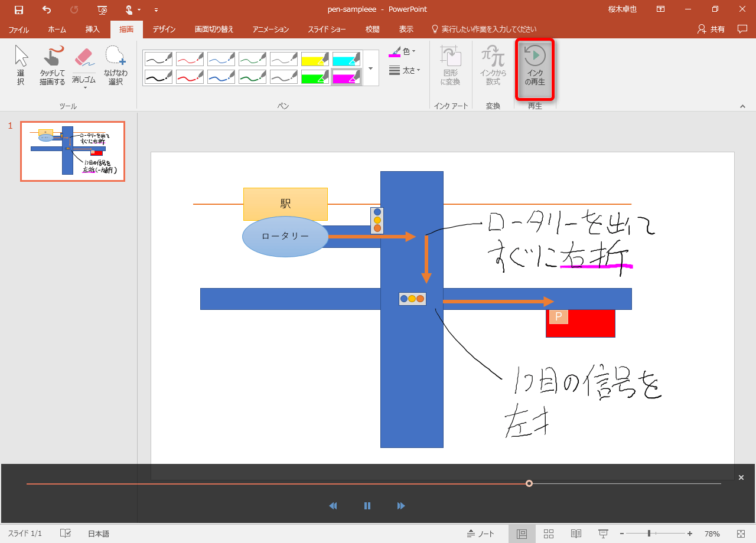Select the 選択 arrow tool
Image resolution: width=756 pixels, height=543 pixels.
(21, 66)
